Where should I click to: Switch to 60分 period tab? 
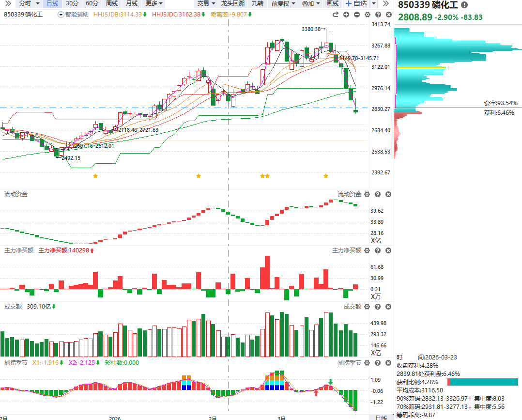[x=92, y=3]
